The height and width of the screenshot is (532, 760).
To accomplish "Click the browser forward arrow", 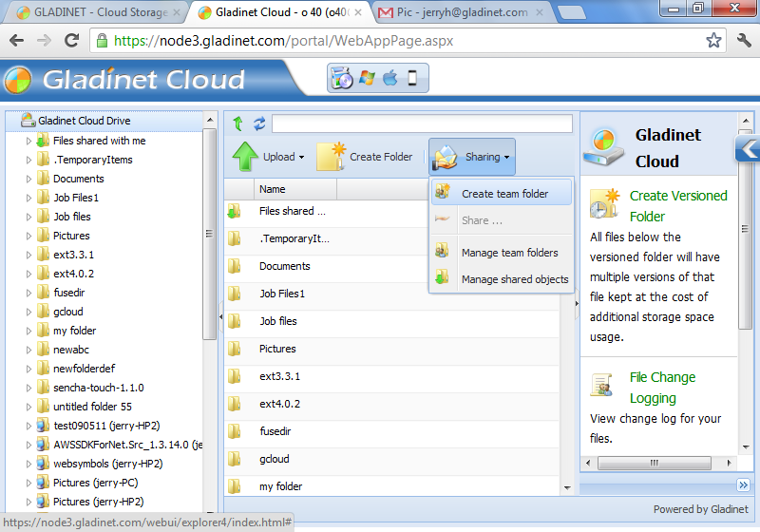I will (x=44, y=40).
